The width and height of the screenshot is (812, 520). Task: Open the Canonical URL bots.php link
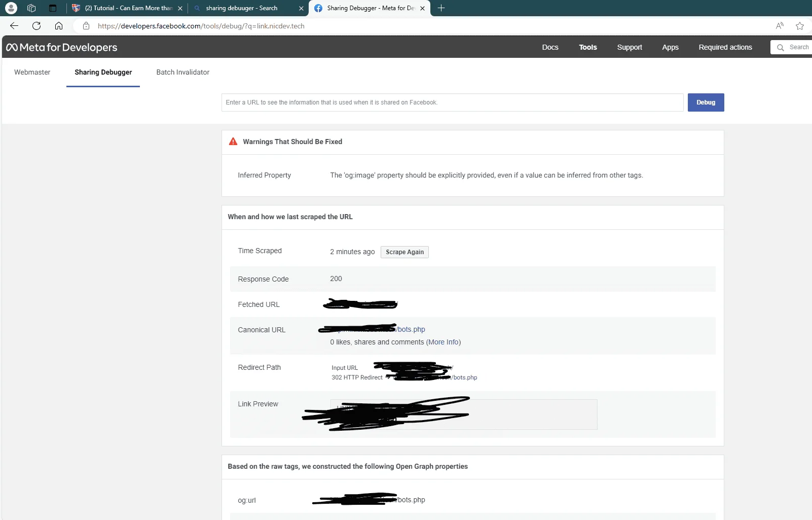pos(411,329)
